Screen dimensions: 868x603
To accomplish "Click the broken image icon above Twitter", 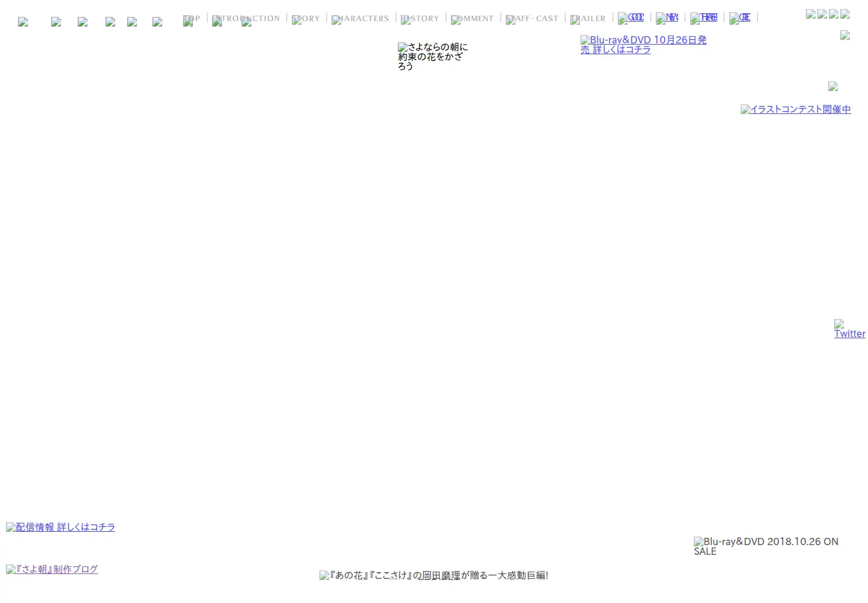I will coord(839,324).
